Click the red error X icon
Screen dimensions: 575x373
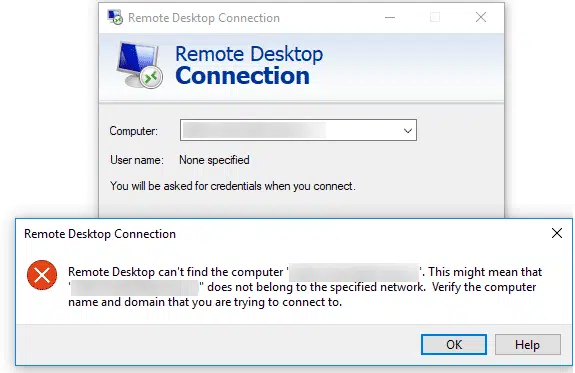pos(42,275)
